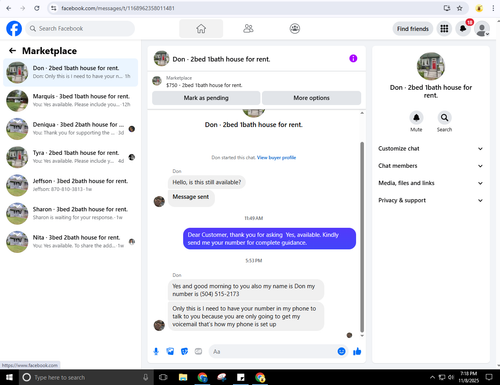Choose a sticker from the composer
This screenshot has width=500, height=385.
[x=184, y=351]
